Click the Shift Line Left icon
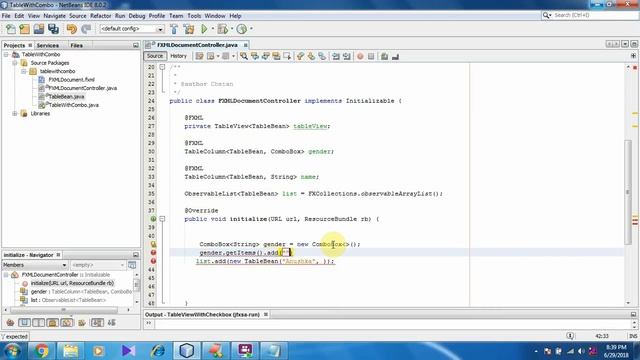 336,56
